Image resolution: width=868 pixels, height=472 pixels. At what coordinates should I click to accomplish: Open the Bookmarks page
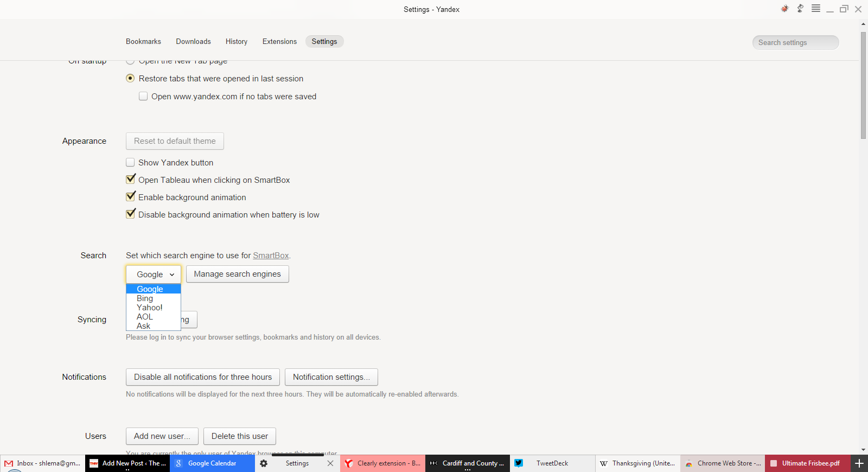pos(143,41)
